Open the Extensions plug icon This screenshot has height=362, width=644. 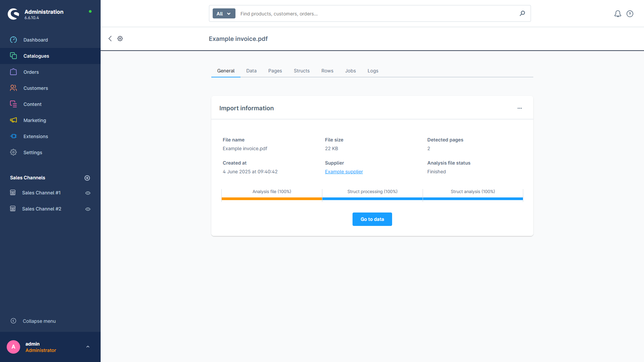(13, 136)
